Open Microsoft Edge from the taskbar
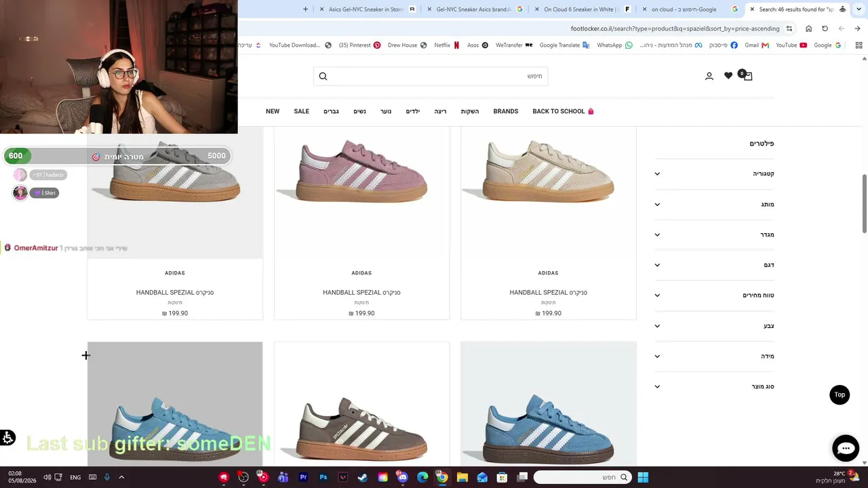 pyautogui.click(x=422, y=477)
